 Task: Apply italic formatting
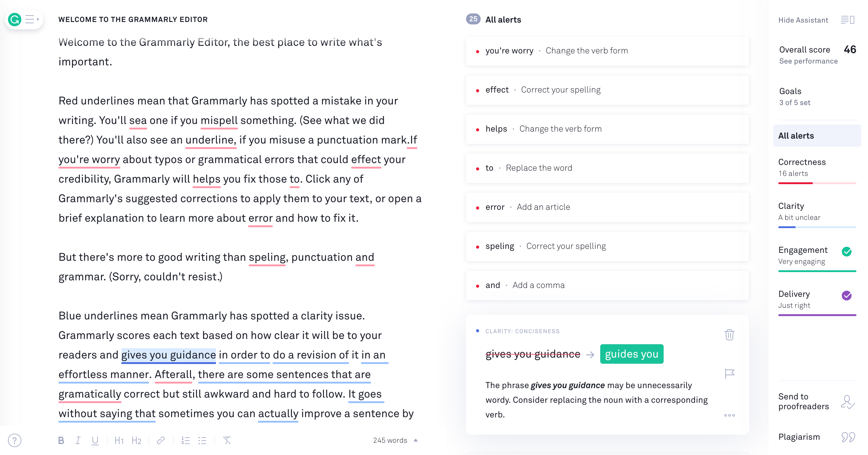78,440
